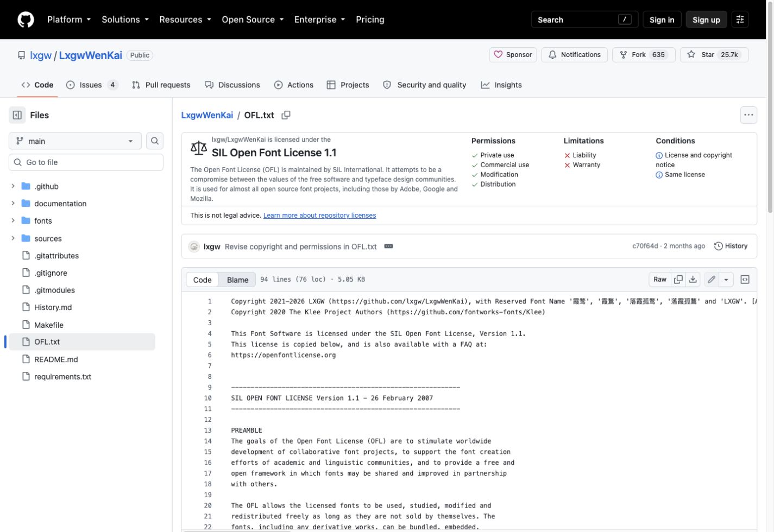
Task: Collapse the Files side panel icon
Action: pos(17,115)
